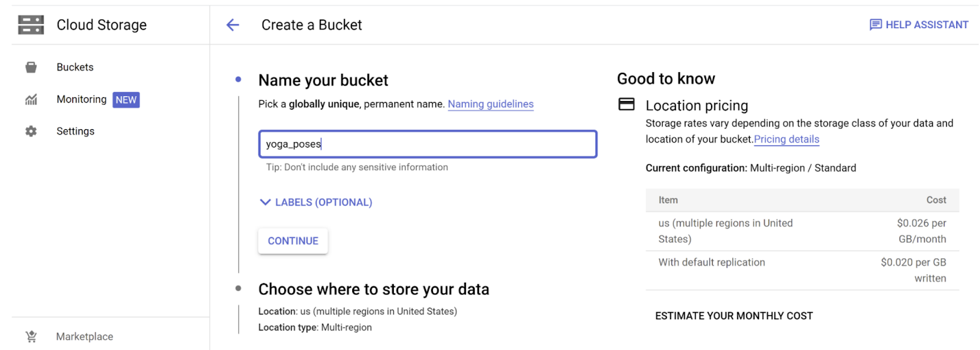Click the Cloud Storage product logo icon

(31, 25)
